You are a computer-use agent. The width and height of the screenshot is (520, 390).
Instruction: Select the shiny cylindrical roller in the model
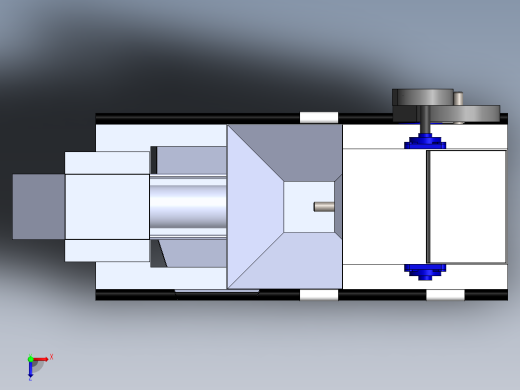188,207
